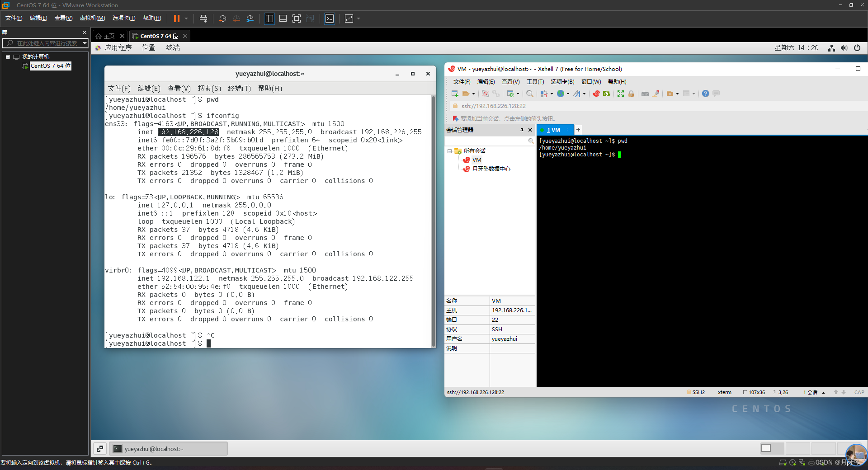The image size is (868, 470).
Task: Toggle Xshell full screen icon
Action: click(621, 94)
